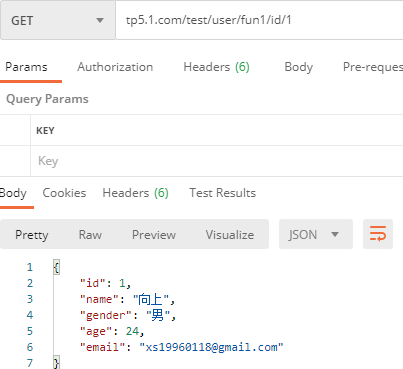Switch to the Authorization tab
The image size is (403, 369).
[x=115, y=67]
